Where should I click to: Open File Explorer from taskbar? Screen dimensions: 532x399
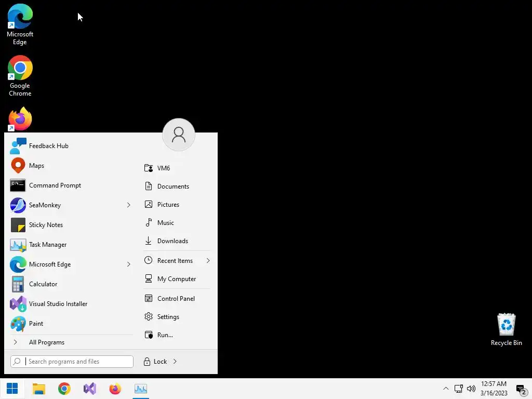coord(38,389)
